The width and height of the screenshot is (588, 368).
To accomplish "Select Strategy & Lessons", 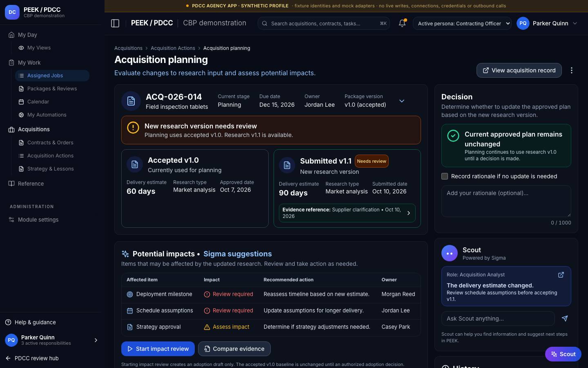I will tap(52, 169).
